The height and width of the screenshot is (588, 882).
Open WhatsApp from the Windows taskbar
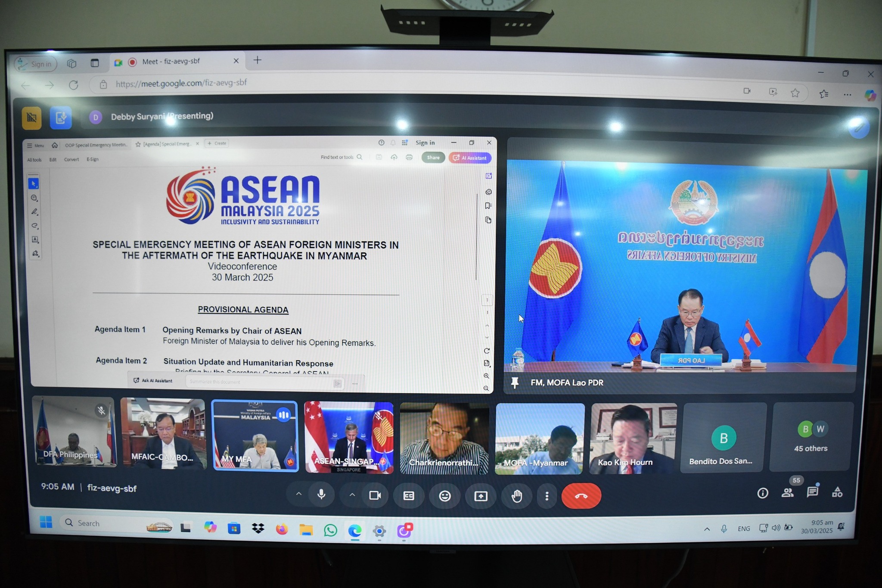[331, 530]
